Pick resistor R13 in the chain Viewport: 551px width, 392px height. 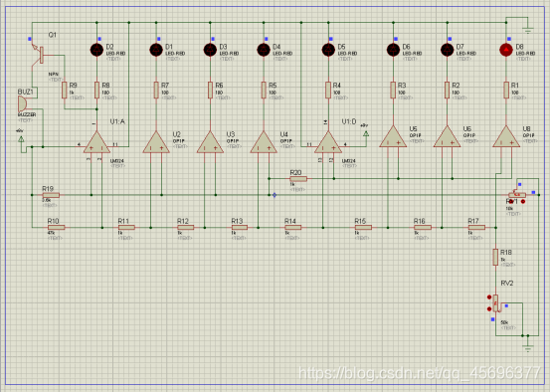tap(240, 228)
